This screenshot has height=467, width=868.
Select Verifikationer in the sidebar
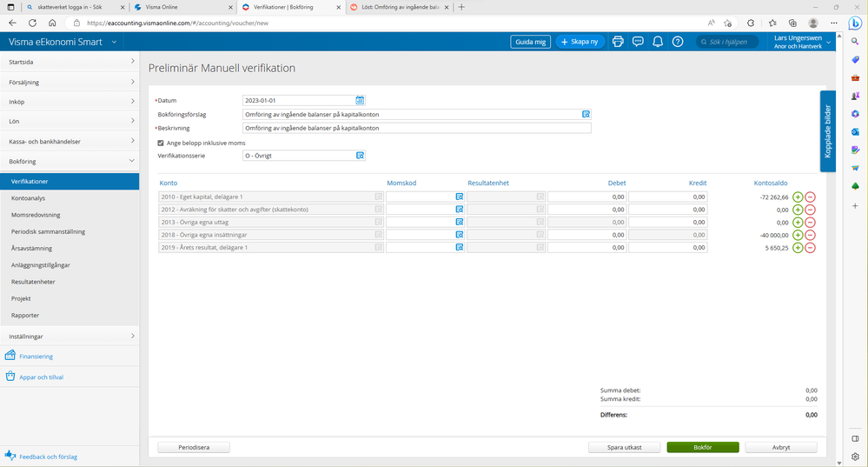[70, 181]
